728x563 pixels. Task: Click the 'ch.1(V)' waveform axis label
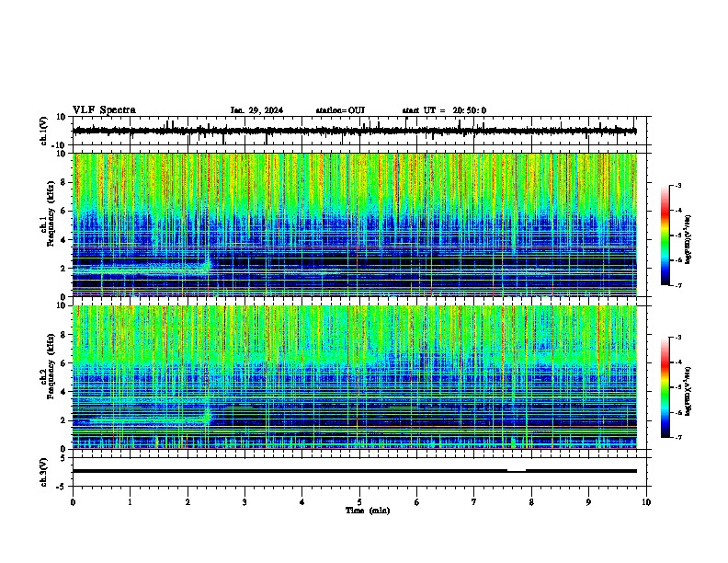pyautogui.click(x=44, y=131)
